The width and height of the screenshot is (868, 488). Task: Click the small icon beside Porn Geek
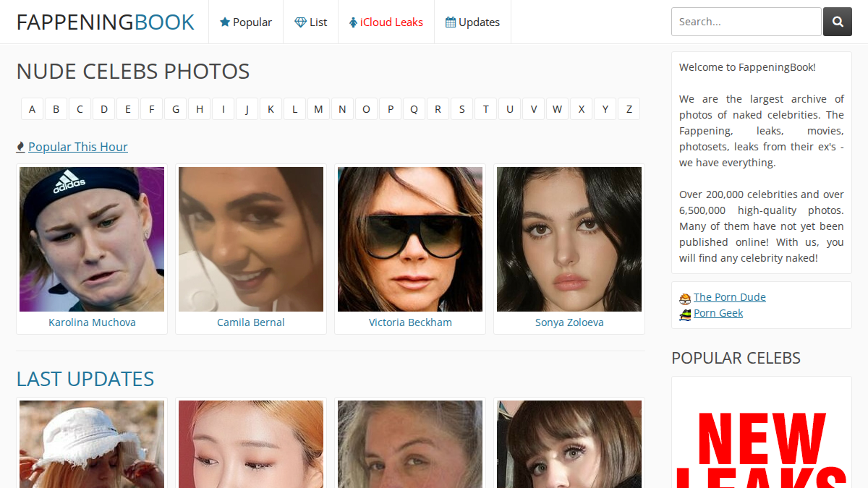tap(685, 314)
